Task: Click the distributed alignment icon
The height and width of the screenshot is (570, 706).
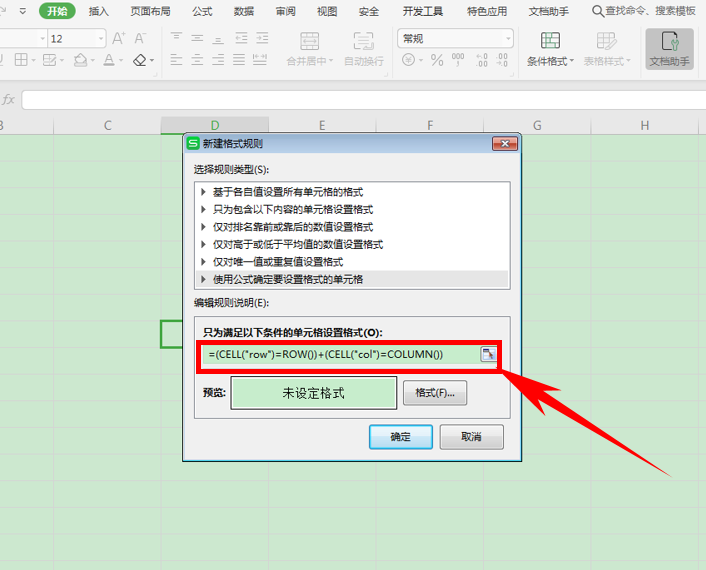Action: pyautogui.click(x=260, y=59)
